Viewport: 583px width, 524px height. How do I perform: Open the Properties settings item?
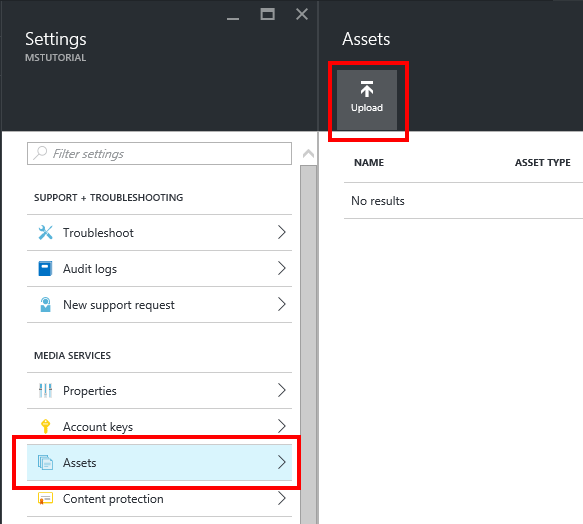(159, 390)
